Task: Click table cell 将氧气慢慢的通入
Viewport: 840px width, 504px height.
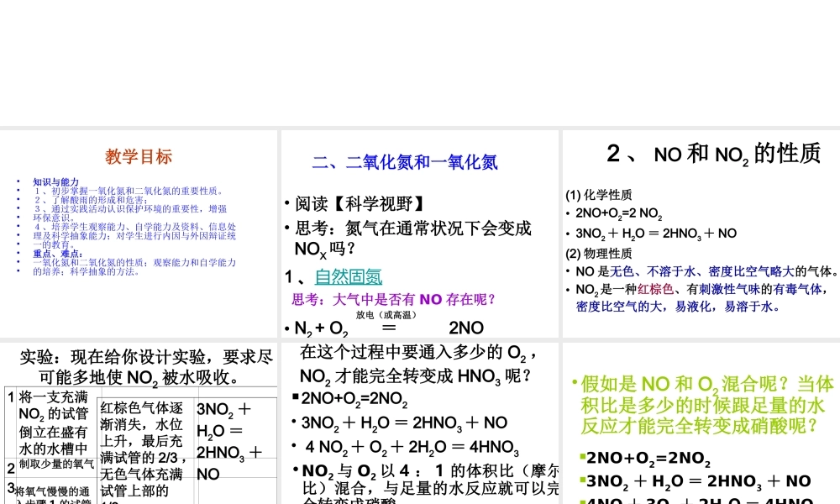Action: point(52,494)
